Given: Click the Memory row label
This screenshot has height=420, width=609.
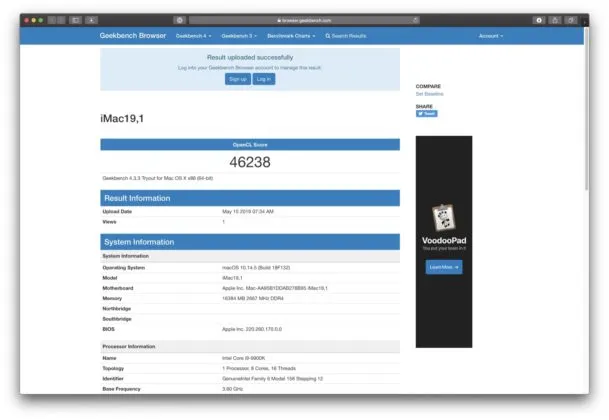Looking at the screenshot, I should coord(112,298).
